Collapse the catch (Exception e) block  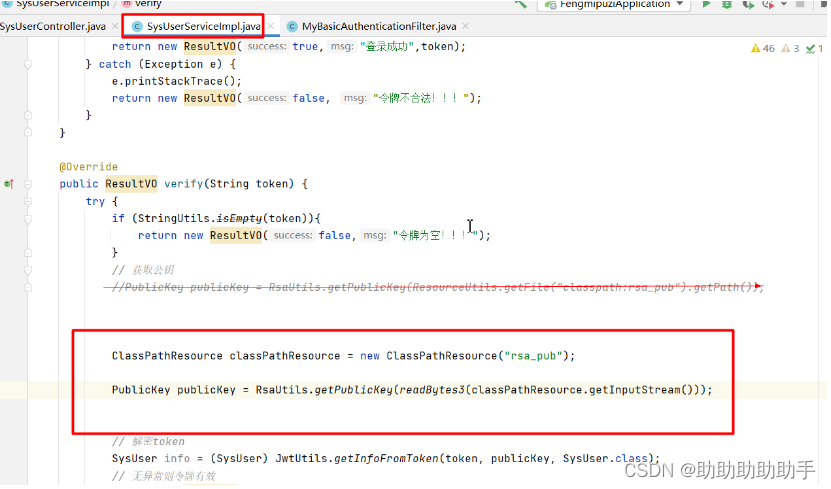coord(28,64)
